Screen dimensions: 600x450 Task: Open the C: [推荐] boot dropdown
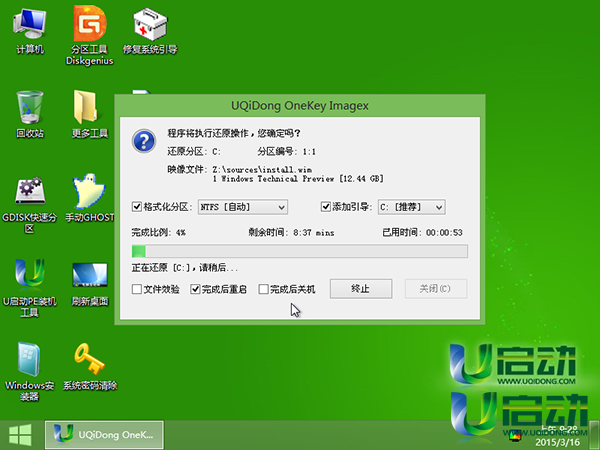click(411, 207)
